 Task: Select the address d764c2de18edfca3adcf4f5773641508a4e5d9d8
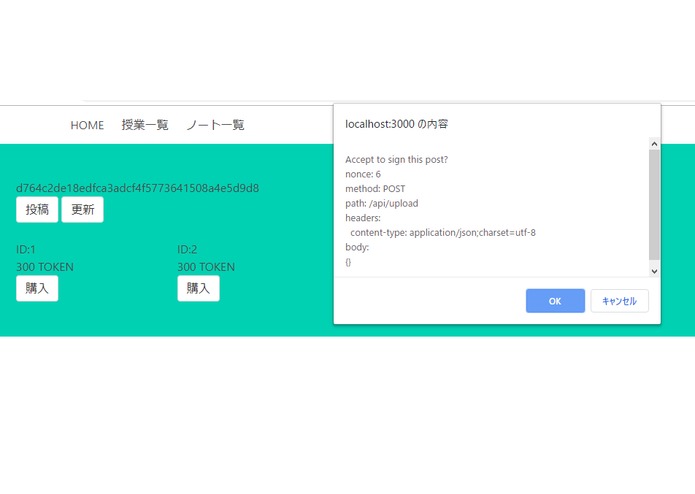137,188
